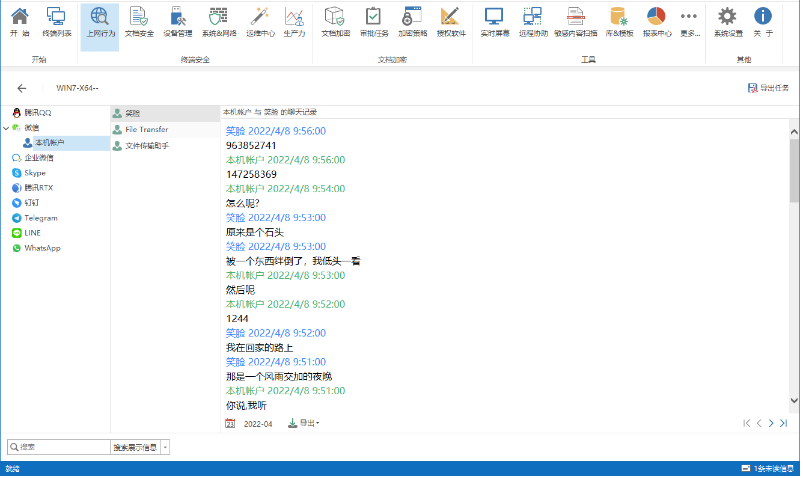
Task: Open the 敏感内容扫描 tool
Action: click(575, 21)
